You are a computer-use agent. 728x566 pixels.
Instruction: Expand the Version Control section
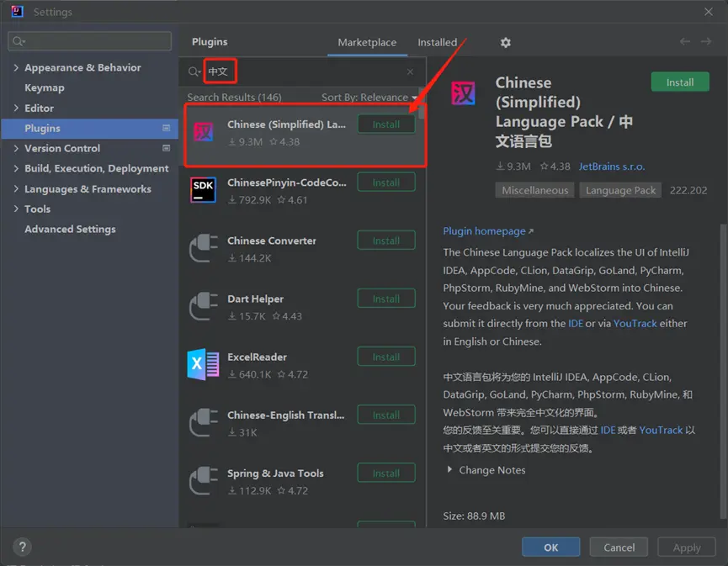tap(16, 149)
